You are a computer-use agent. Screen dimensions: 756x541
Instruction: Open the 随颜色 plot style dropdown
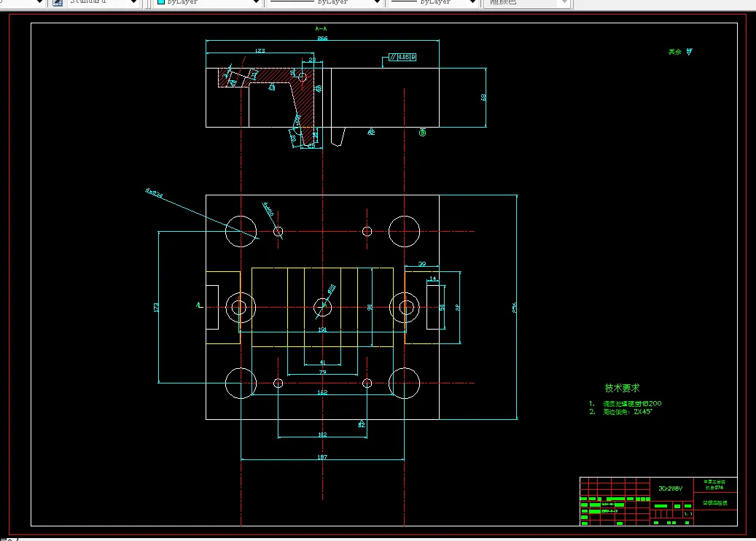click(x=528, y=2)
